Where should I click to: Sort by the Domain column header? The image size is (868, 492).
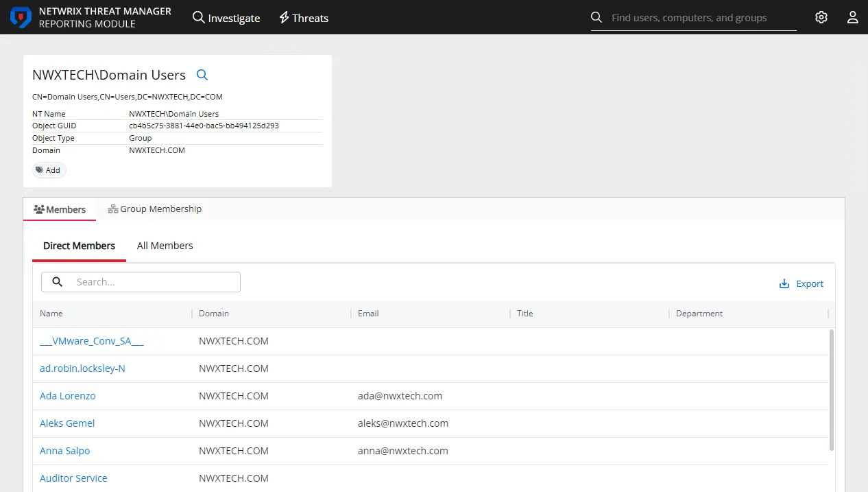[x=214, y=314]
